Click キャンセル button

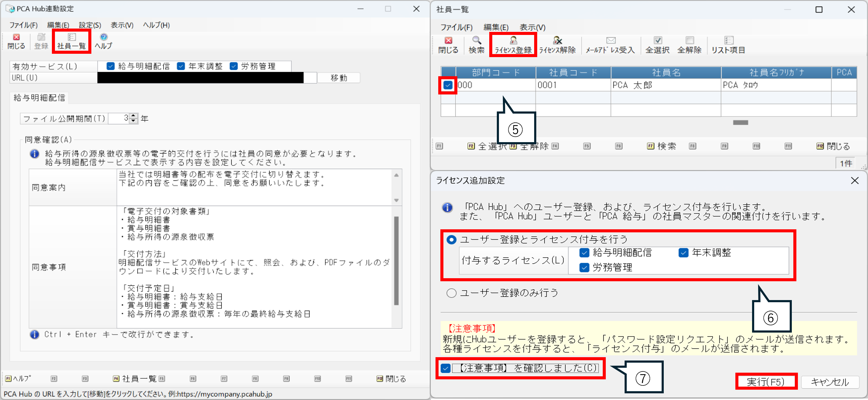(830, 381)
